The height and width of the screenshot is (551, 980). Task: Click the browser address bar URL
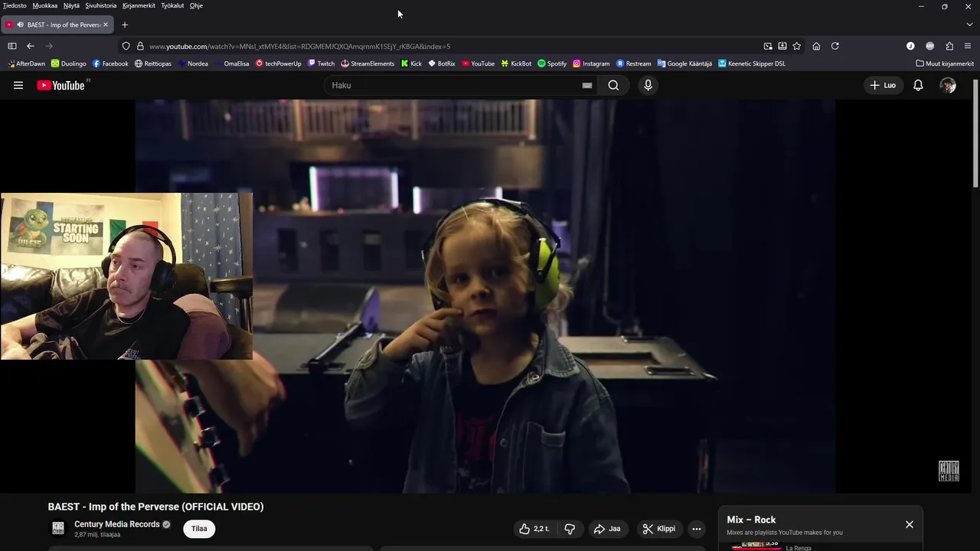tap(300, 46)
